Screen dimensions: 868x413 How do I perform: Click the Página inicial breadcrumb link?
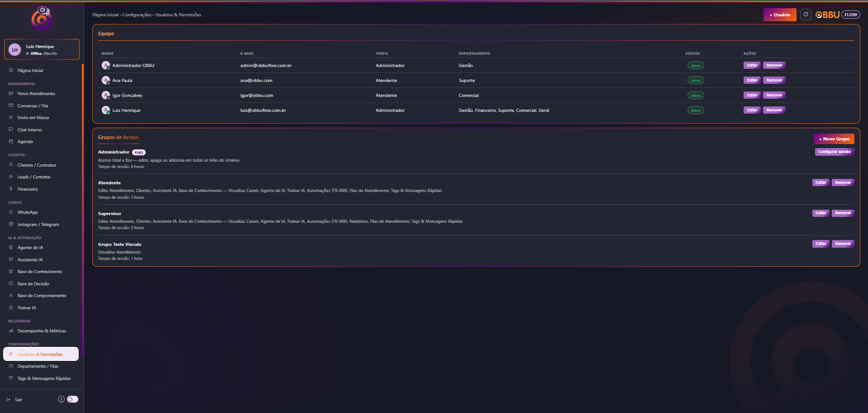tap(105, 14)
